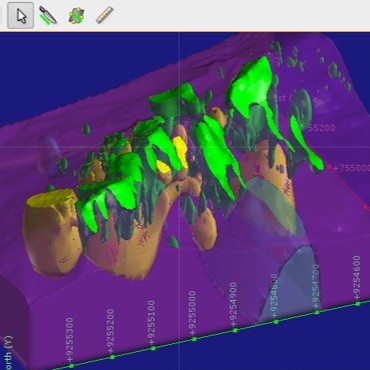The width and height of the screenshot is (370, 370).
Task: Click the +9255300 northing axis label
Action: click(x=69, y=340)
